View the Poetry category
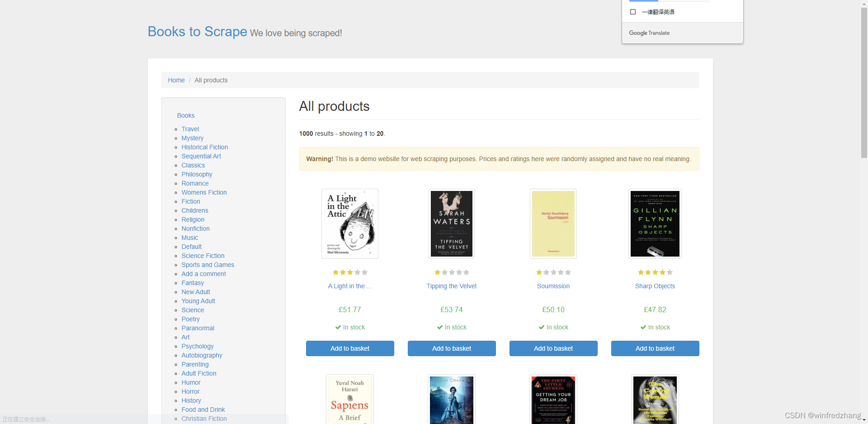This screenshot has height=424, width=868. pos(191,319)
